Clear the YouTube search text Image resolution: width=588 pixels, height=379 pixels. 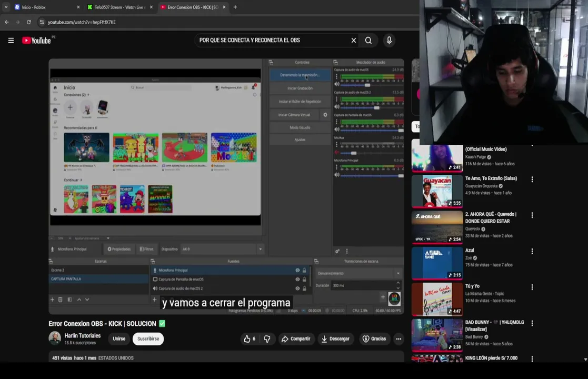tap(353, 41)
